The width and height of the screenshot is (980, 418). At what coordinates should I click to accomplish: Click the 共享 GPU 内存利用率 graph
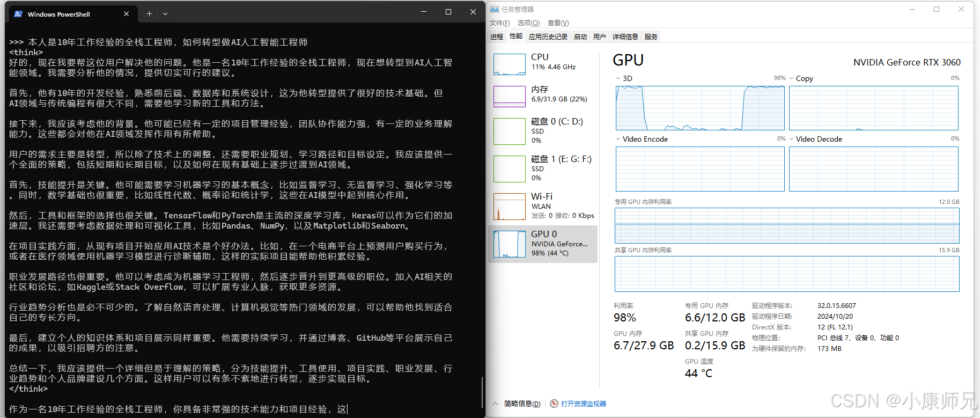pos(787,274)
